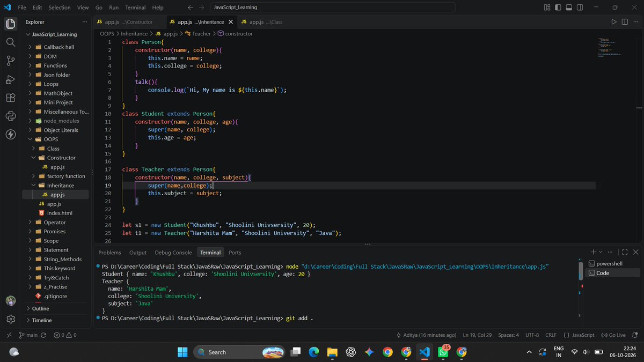This screenshot has width=644, height=362.
Task: Click the Go Live status button
Action: coord(613,335)
